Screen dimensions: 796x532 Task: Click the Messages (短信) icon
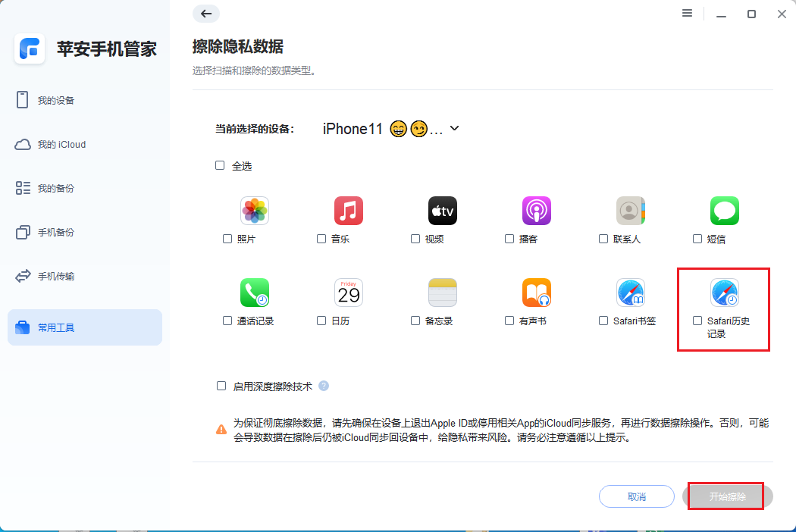(x=724, y=210)
